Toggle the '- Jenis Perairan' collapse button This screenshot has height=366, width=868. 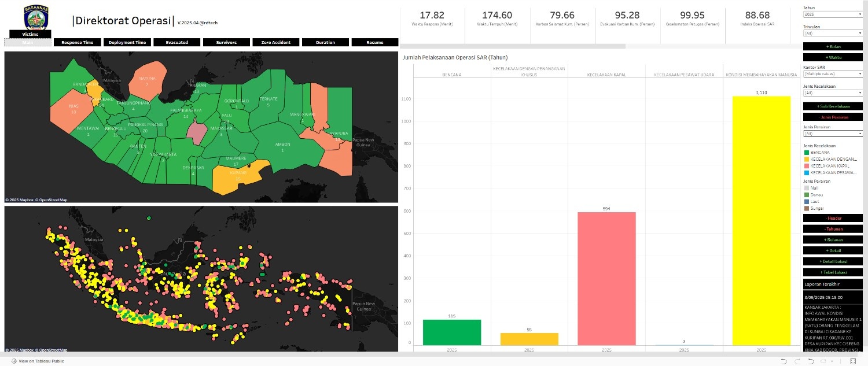tap(833, 117)
